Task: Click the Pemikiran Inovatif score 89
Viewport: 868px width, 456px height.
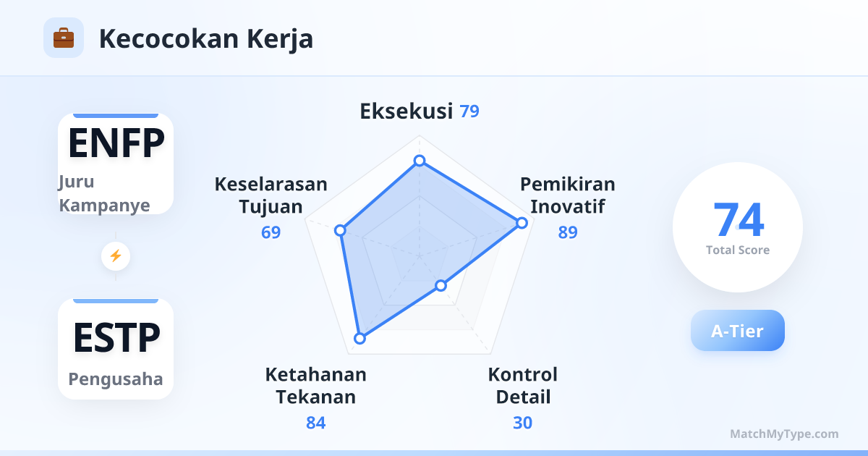Action: point(568,232)
